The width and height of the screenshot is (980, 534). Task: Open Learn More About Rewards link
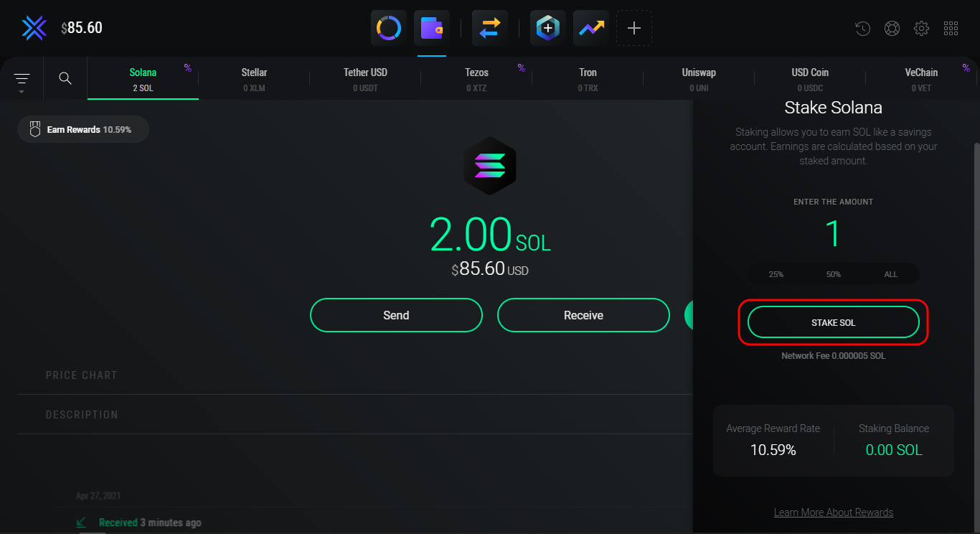click(833, 512)
